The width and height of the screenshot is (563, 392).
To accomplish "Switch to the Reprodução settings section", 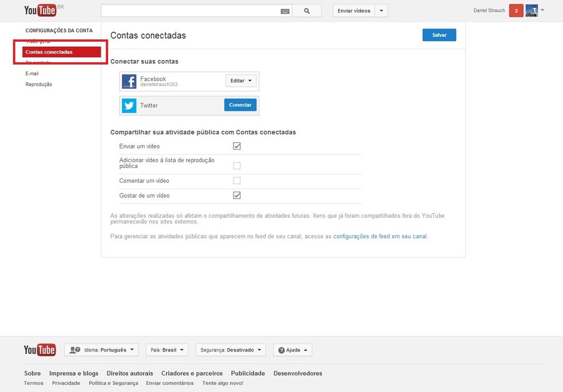I will coord(35,84).
